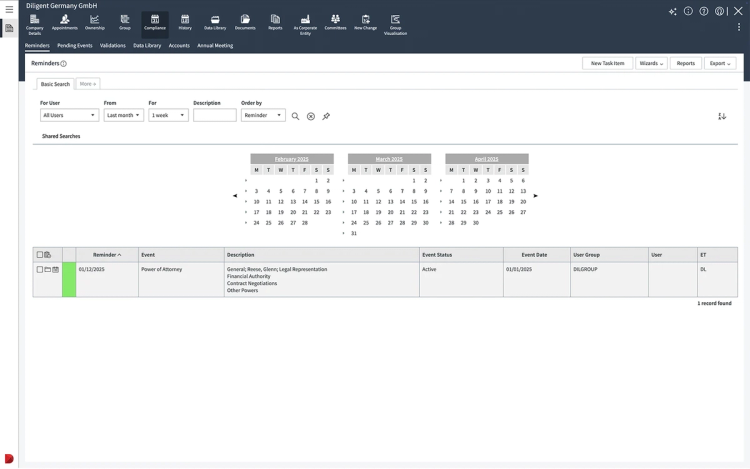Click the clipboard icon in table header

[47, 255]
